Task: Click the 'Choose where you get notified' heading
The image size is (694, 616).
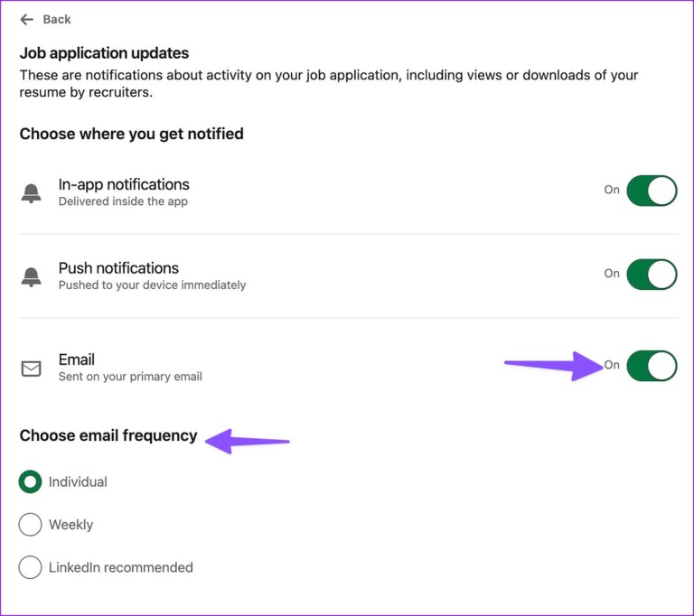Action: [132, 134]
